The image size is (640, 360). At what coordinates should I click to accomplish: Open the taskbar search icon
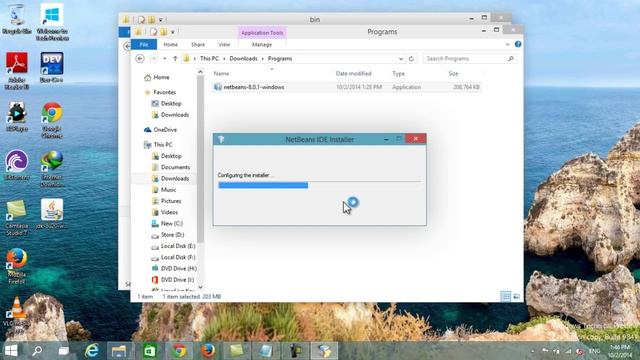click(x=37, y=351)
